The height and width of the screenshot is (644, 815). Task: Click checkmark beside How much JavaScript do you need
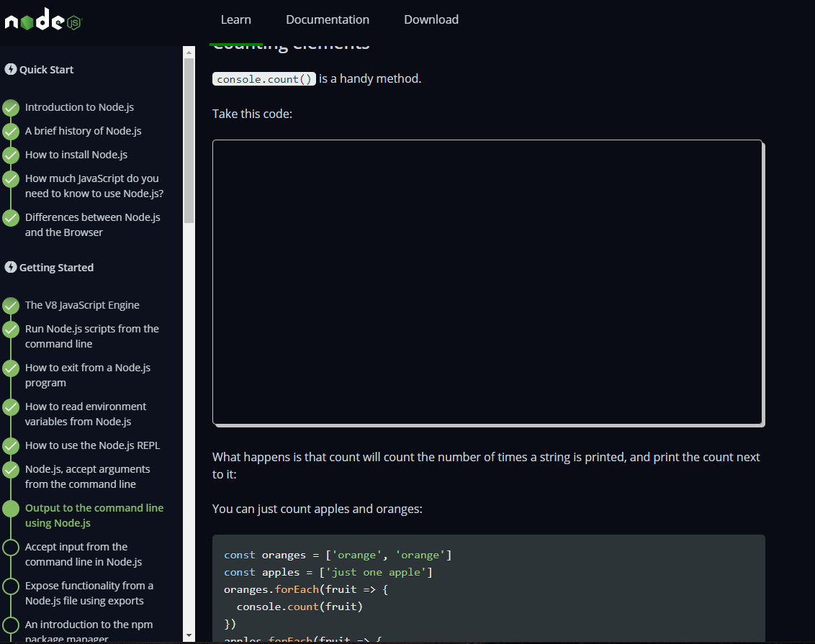[11, 179]
